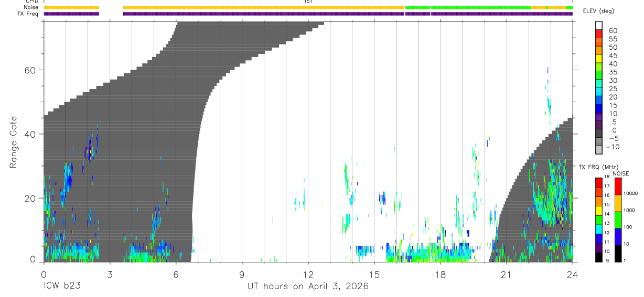The height and width of the screenshot is (297, 644).
Task: Click the 'ICW b23' label
Action: [62, 287]
